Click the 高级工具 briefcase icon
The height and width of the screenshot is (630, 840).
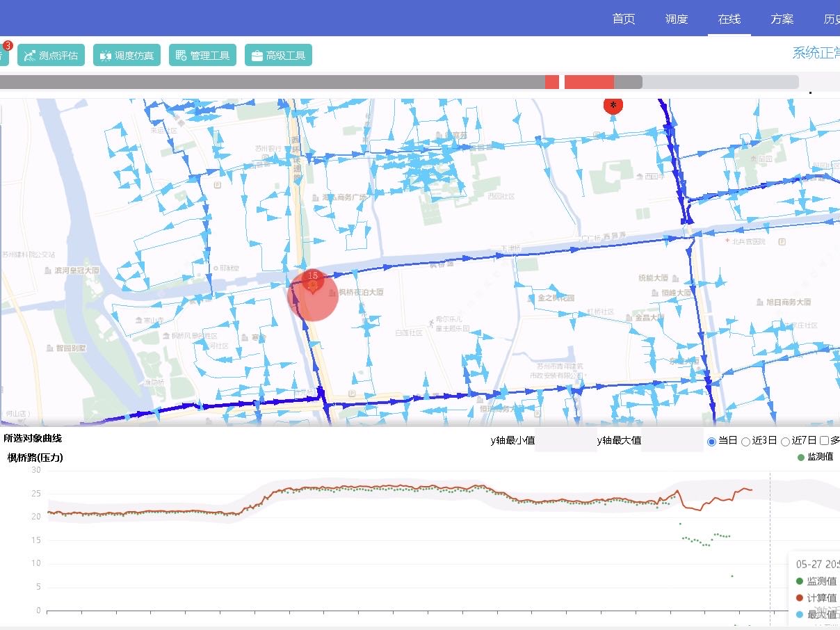click(257, 56)
